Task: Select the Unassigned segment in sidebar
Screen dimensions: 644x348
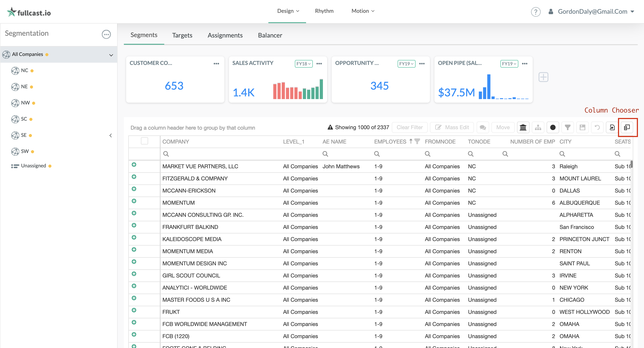Action: point(33,166)
